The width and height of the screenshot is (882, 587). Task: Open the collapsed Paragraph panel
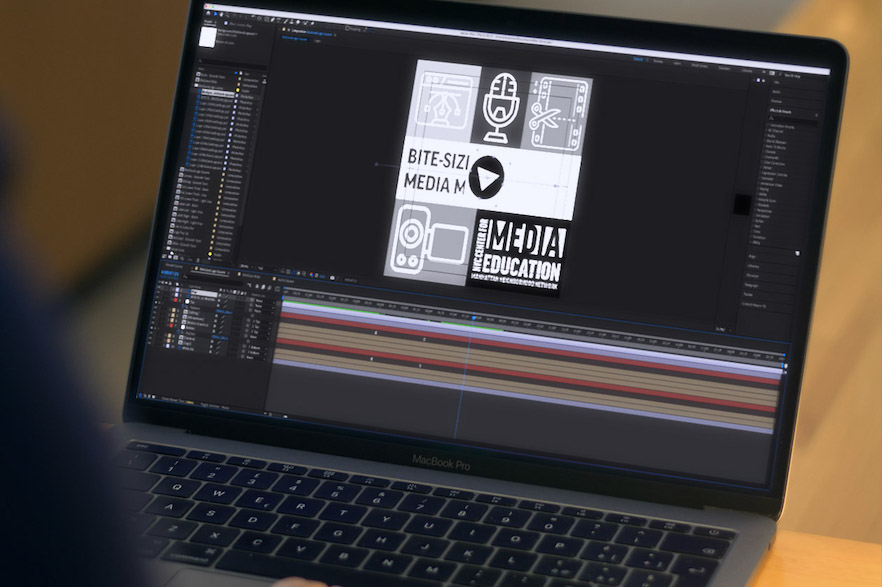(751, 285)
